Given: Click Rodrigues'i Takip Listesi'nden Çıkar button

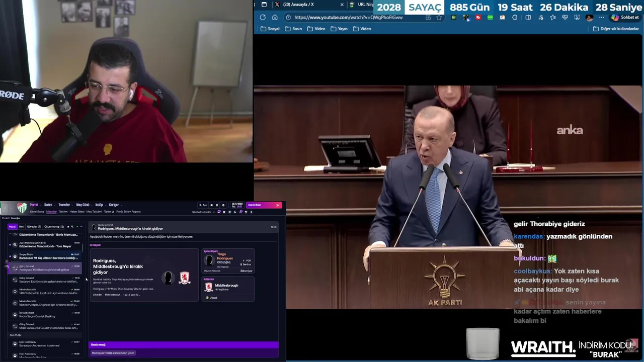Looking at the screenshot, I should 113,353.
